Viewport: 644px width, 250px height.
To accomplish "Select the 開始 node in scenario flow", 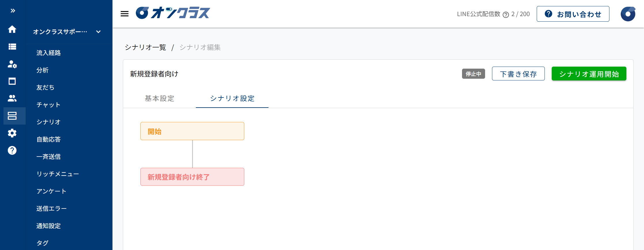I will click(x=192, y=131).
